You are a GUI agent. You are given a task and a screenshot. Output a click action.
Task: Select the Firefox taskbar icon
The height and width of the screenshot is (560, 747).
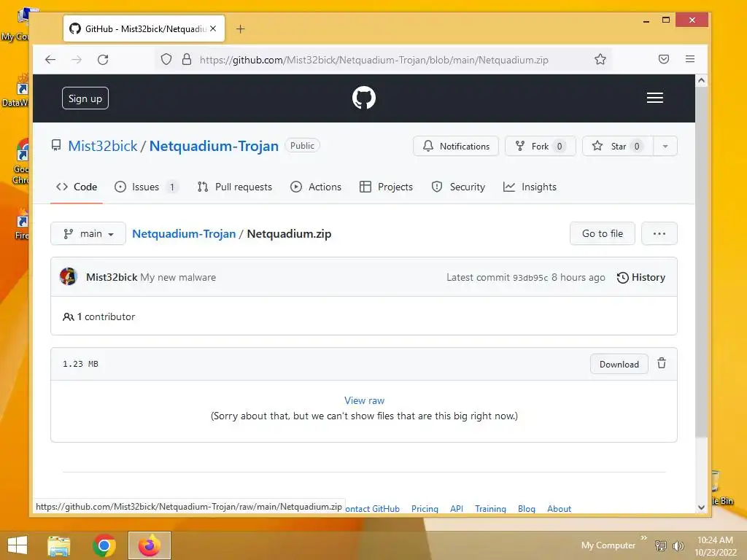[149, 545]
